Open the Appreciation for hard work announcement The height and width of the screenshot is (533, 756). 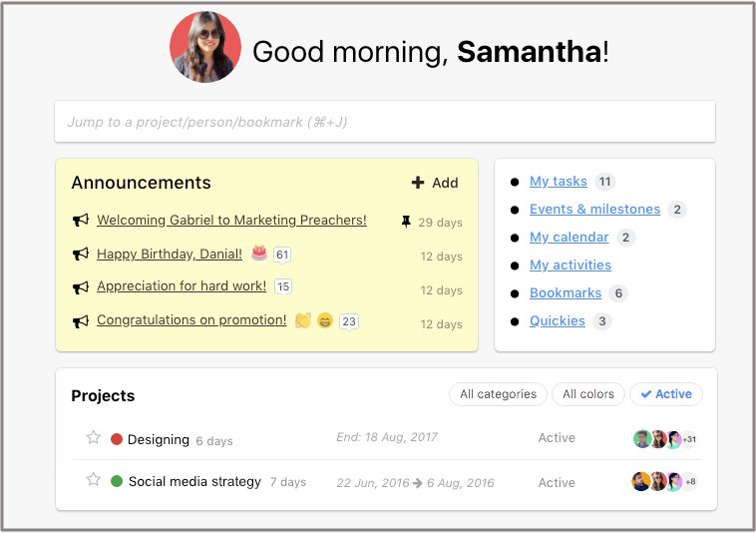point(182,286)
